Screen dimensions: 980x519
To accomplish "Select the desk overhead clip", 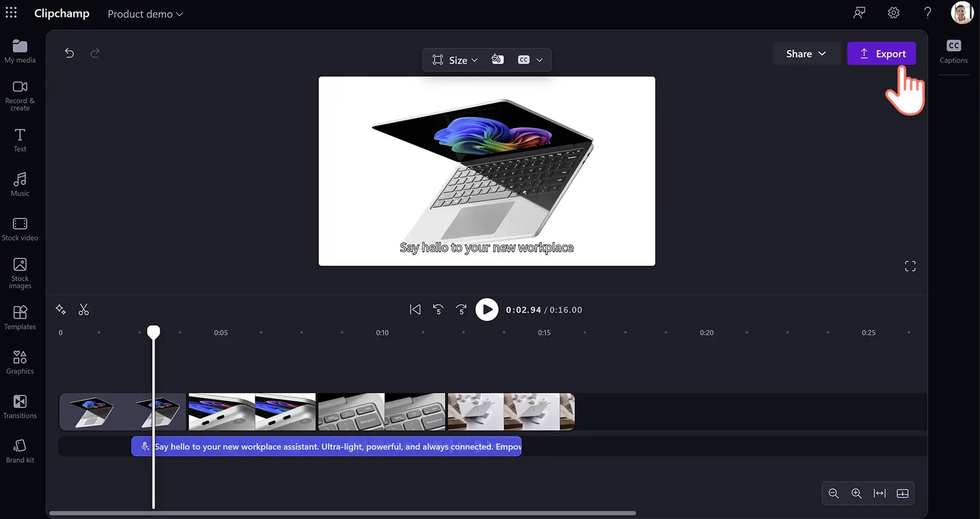I will tap(511, 411).
